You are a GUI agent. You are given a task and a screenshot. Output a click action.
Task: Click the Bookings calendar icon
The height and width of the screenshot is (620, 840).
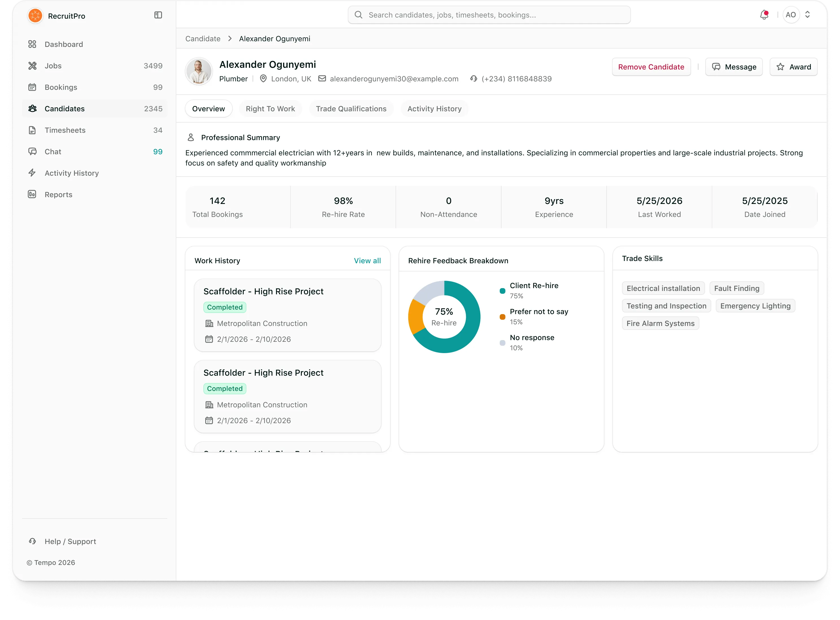(x=32, y=87)
